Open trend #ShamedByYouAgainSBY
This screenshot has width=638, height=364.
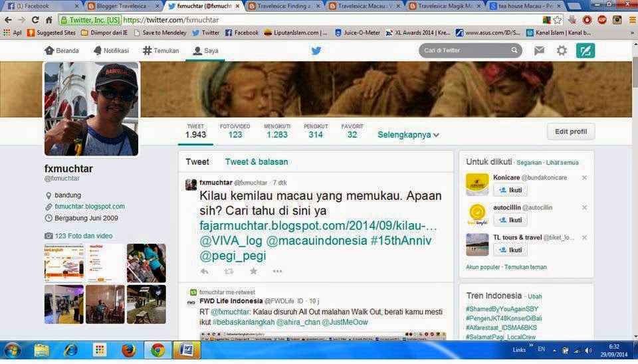(x=502, y=309)
